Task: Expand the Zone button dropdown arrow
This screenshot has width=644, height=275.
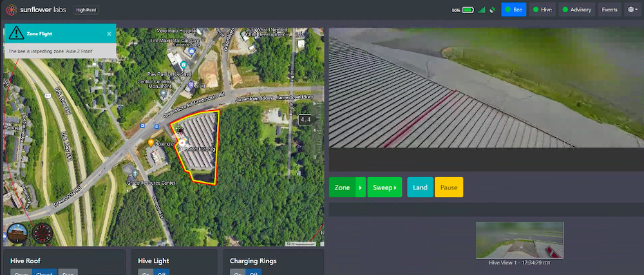Action: tap(361, 187)
